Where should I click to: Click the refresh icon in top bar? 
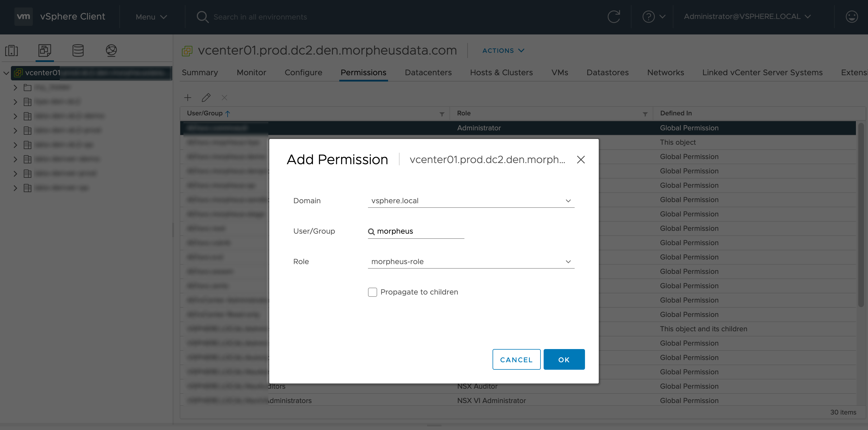click(614, 17)
